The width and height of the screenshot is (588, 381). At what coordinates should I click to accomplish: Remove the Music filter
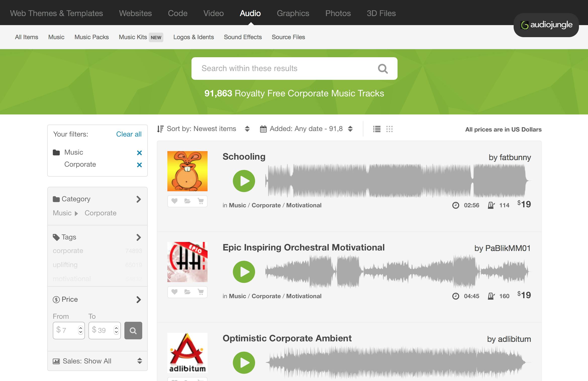(139, 153)
